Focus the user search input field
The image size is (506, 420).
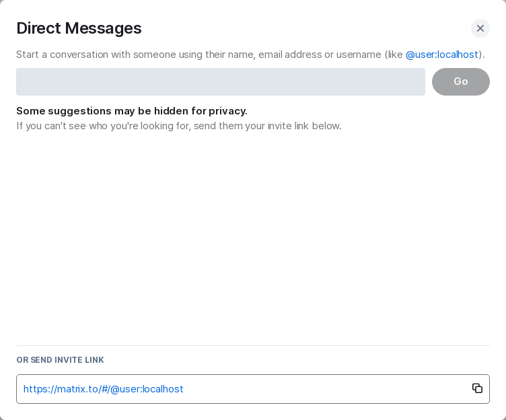221,81
